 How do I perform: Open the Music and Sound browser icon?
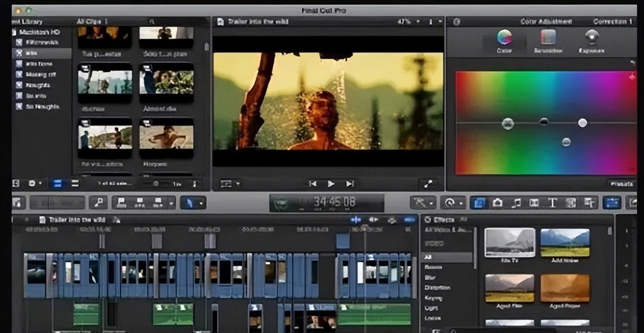516,203
